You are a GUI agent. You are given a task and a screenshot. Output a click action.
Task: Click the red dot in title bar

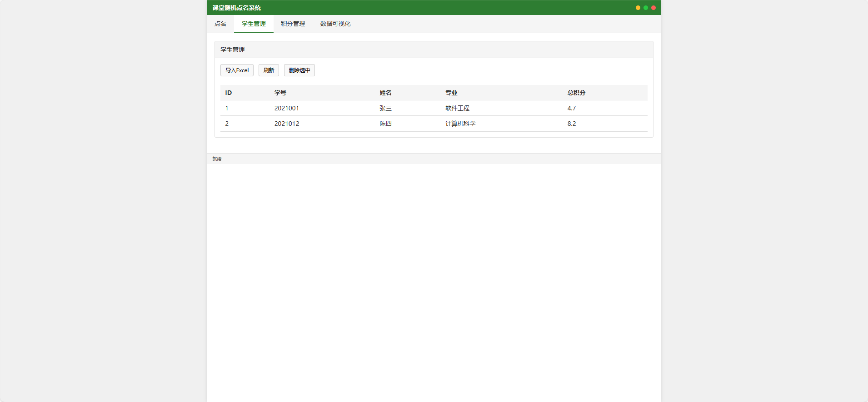653,8
